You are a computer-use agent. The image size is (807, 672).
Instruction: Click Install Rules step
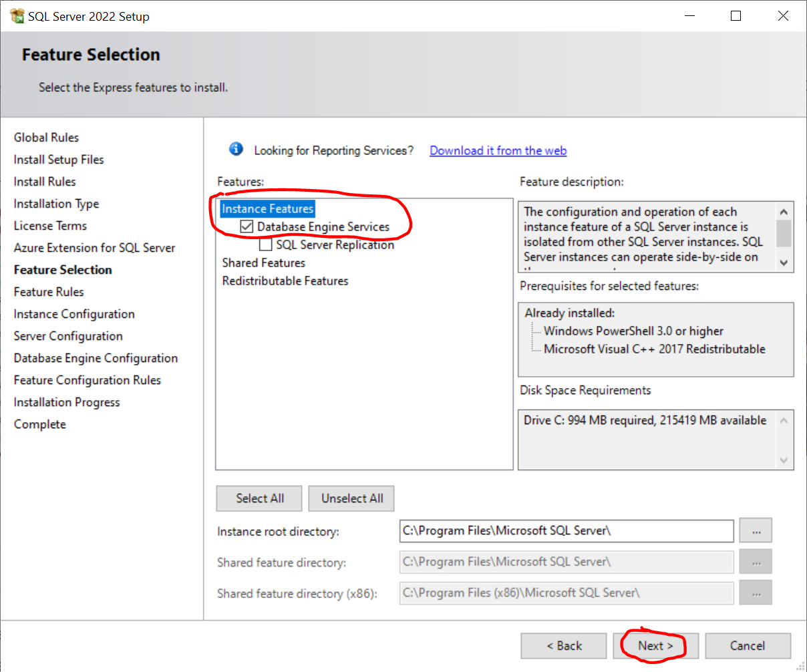coord(45,182)
